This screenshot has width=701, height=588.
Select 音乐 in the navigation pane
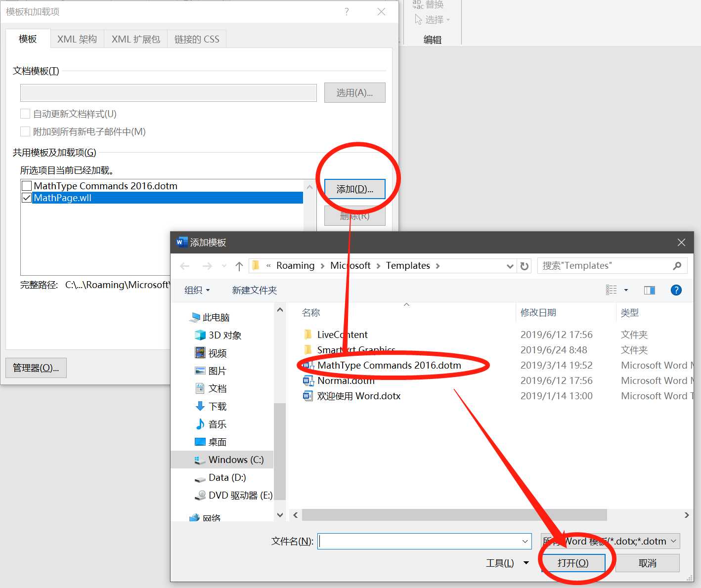tap(211, 424)
